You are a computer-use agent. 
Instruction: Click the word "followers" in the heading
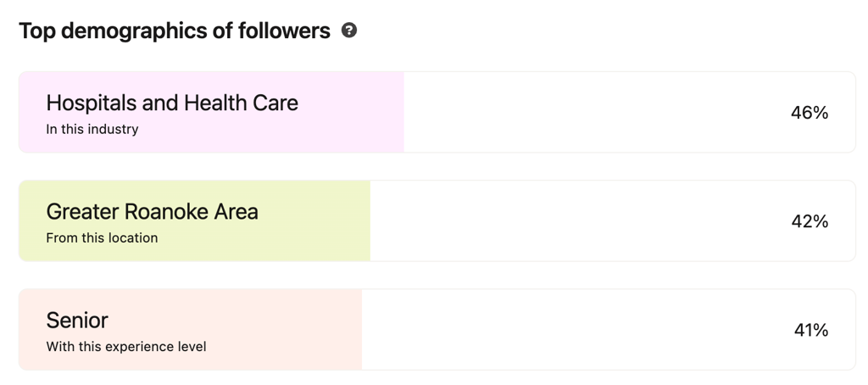(x=285, y=31)
